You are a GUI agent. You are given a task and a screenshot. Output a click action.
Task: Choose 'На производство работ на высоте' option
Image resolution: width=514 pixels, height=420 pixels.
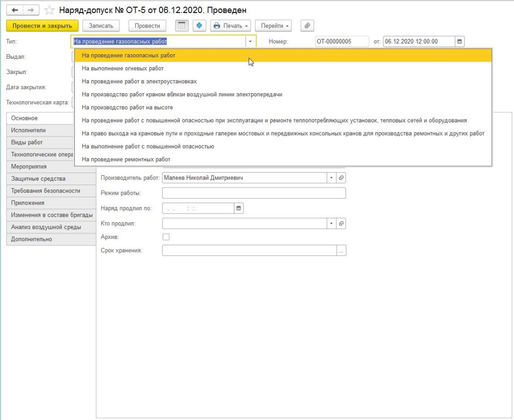[x=127, y=107]
